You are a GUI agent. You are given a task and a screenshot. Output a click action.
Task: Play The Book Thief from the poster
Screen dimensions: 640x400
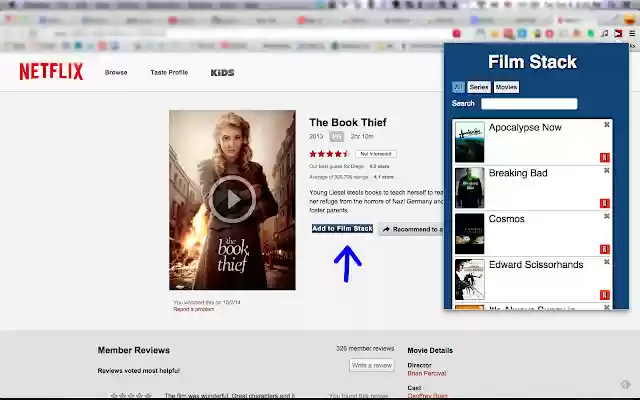point(232,199)
